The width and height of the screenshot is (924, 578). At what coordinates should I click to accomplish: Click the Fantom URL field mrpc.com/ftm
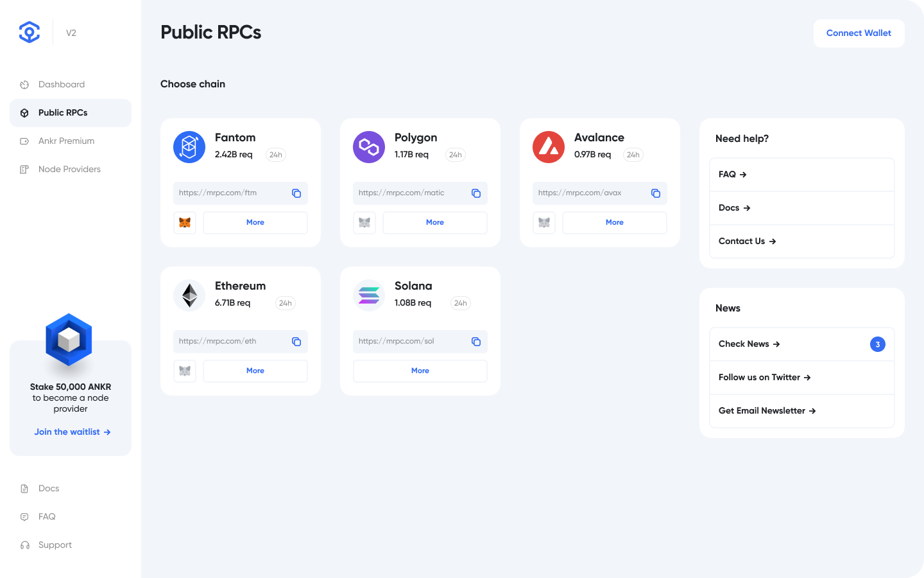(x=241, y=193)
